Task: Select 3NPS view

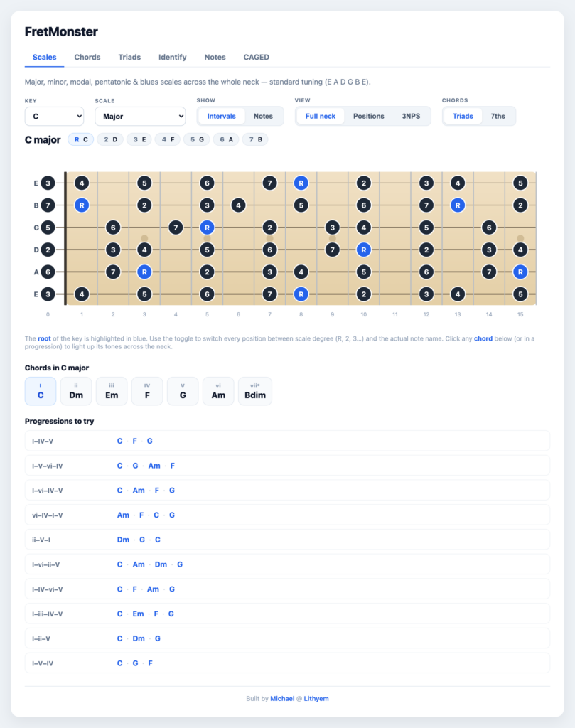Action: tap(412, 116)
